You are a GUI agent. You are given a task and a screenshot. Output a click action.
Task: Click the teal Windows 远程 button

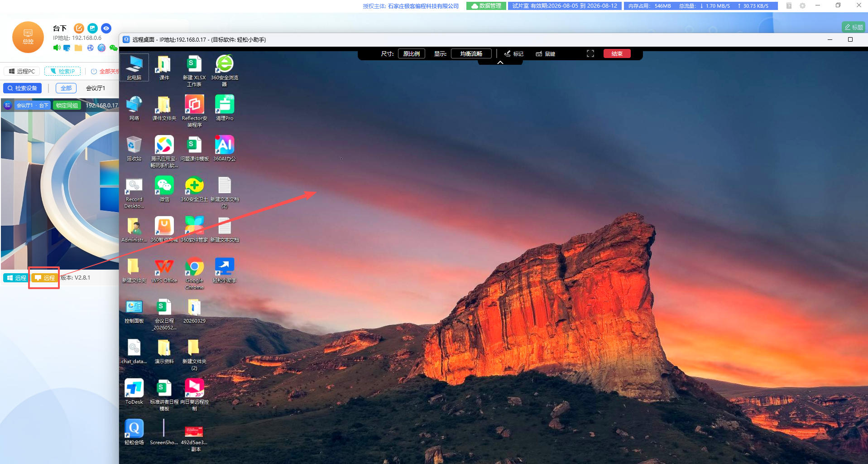coord(16,278)
